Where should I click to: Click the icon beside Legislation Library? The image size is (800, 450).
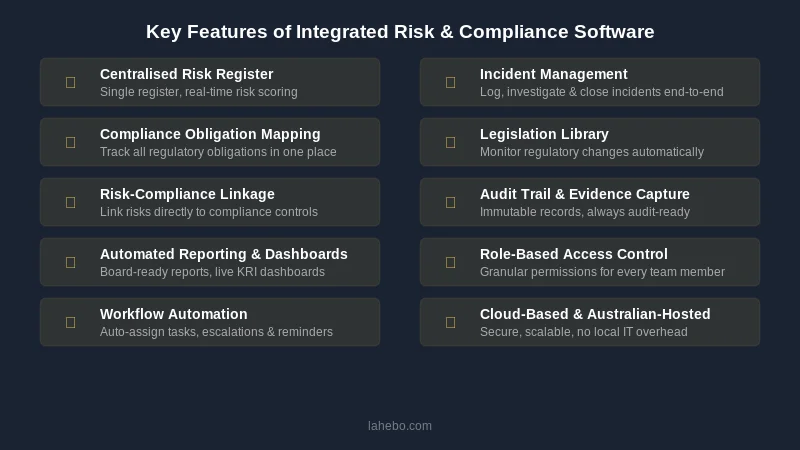[451, 142]
